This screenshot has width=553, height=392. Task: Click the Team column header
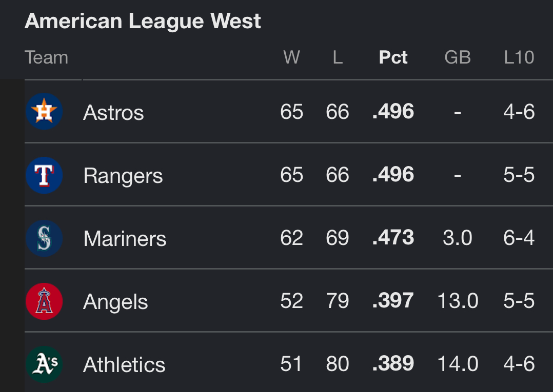click(x=46, y=57)
